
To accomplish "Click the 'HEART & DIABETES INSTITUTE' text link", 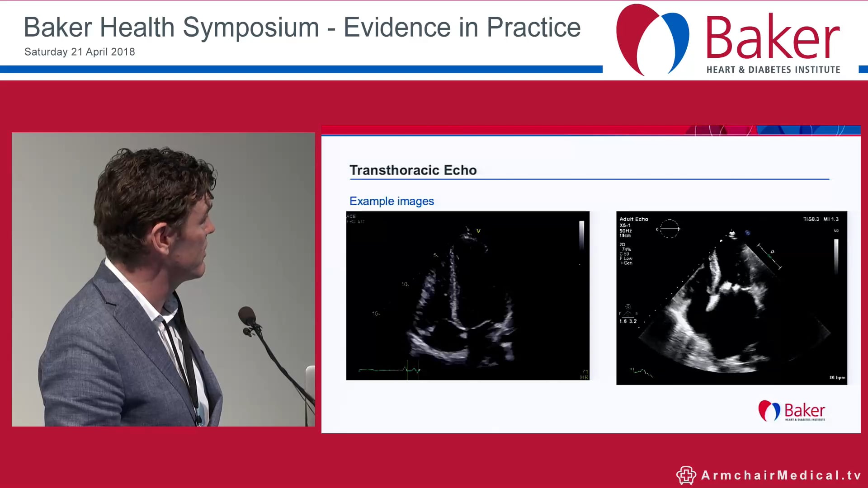I will pyautogui.click(x=774, y=70).
